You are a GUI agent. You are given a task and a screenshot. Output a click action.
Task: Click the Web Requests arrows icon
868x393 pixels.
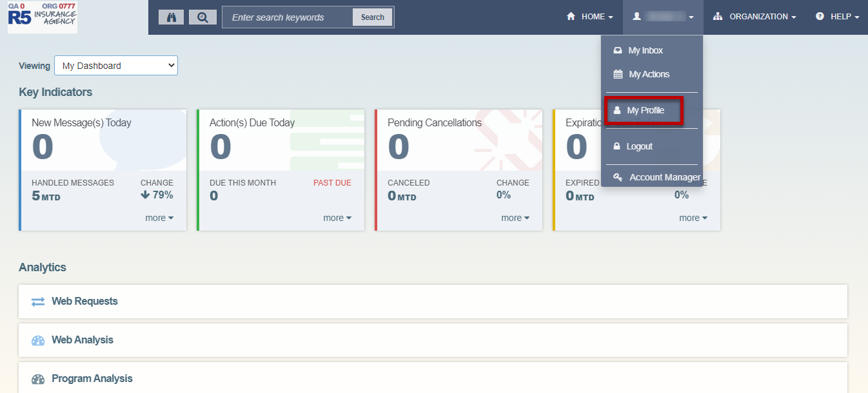38,302
